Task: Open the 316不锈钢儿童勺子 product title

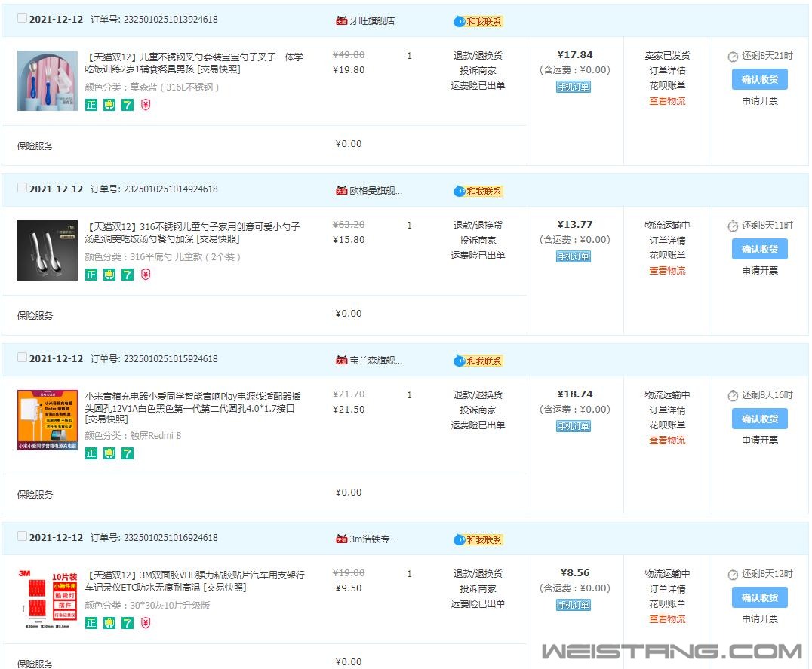Action: click(192, 232)
